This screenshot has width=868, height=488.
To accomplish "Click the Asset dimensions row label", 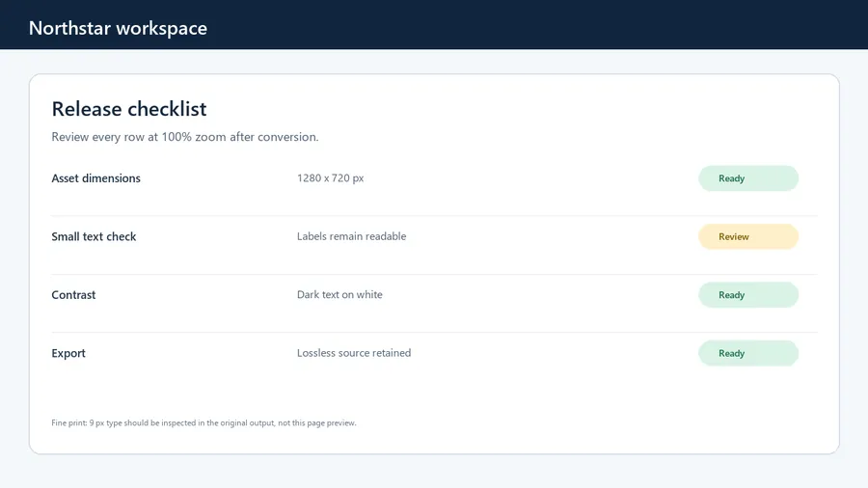I will 95,178.
